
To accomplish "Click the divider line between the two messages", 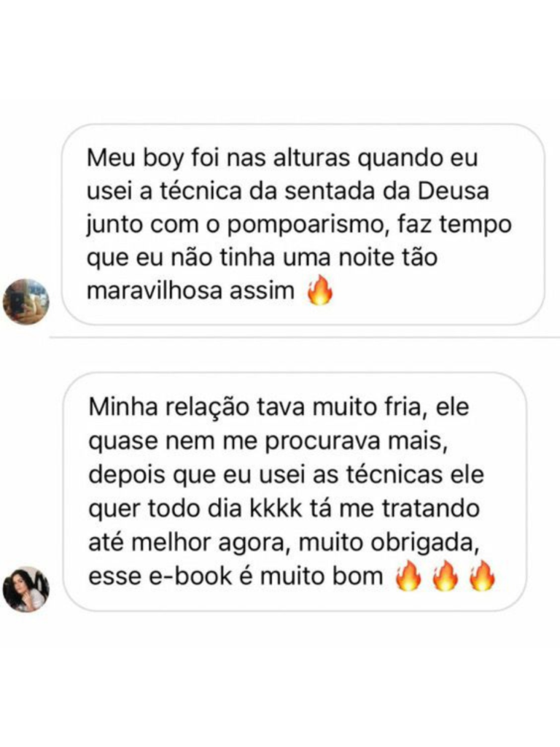I will click(x=304, y=338).
